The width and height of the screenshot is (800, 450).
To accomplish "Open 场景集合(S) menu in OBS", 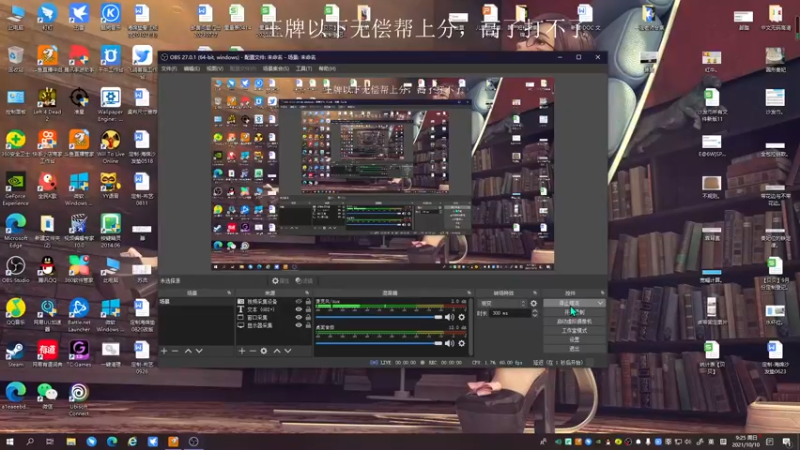I will pos(276,68).
